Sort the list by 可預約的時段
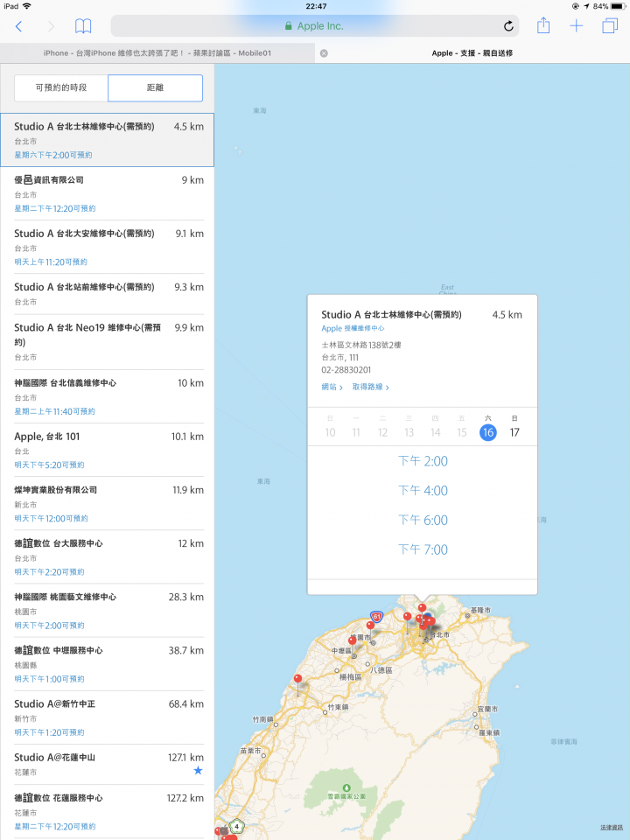 click(x=61, y=87)
